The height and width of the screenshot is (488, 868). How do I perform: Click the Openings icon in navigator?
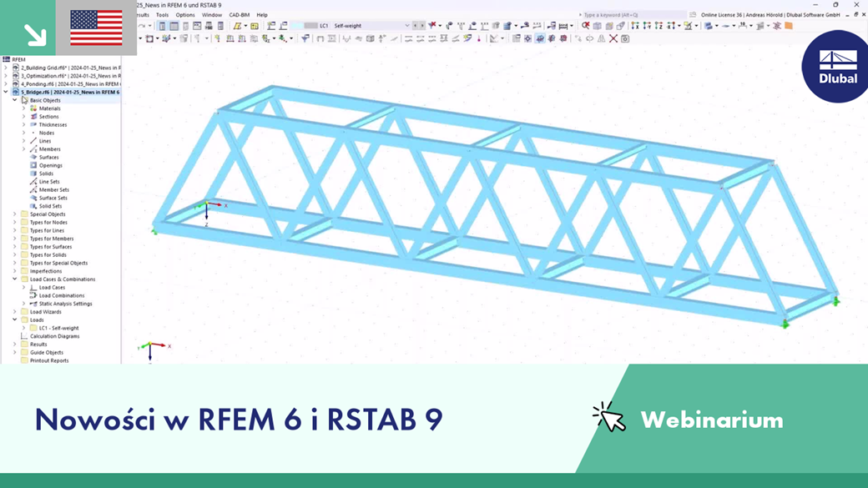click(x=33, y=165)
